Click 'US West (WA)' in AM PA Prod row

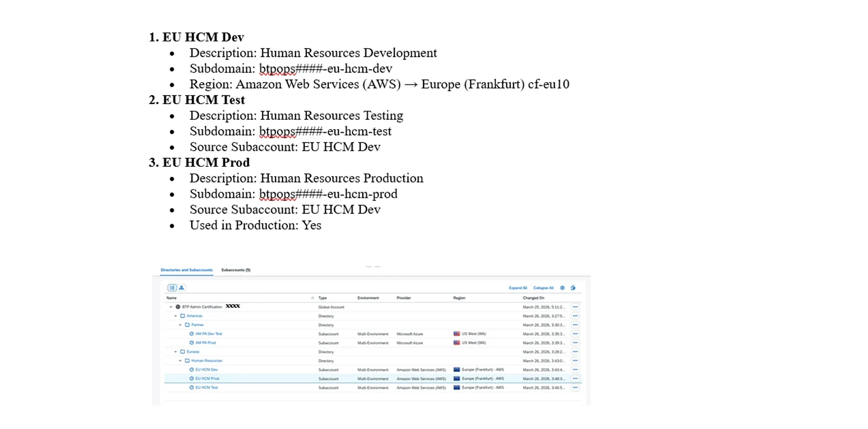(x=474, y=343)
